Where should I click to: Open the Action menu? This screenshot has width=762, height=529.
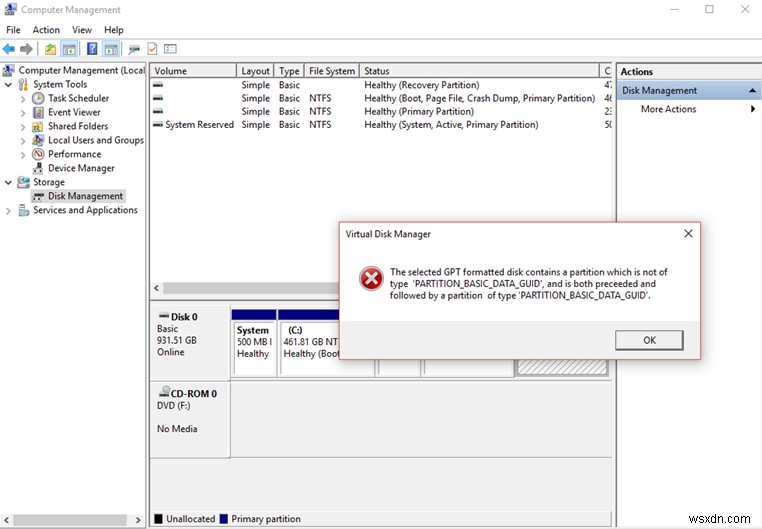coord(46,30)
